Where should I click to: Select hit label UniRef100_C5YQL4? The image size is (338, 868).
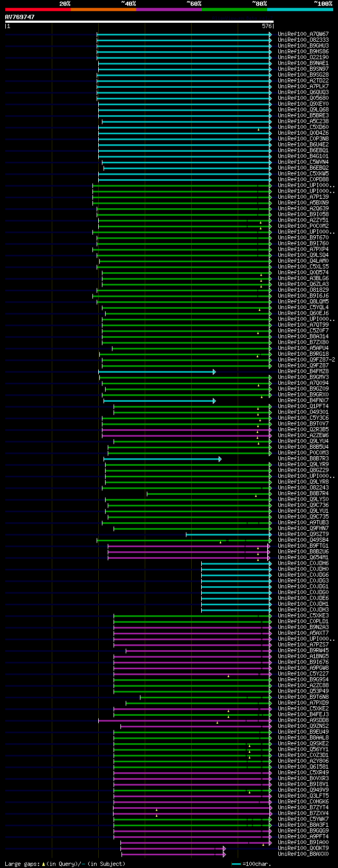pyautogui.click(x=303, y=308)
